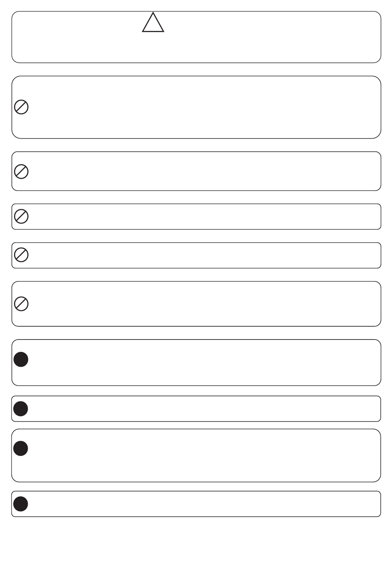The height and width of the screenshot is (571, 392).
Task: Click the first prohibition icon below the header
Action: [x=21, y=107]
